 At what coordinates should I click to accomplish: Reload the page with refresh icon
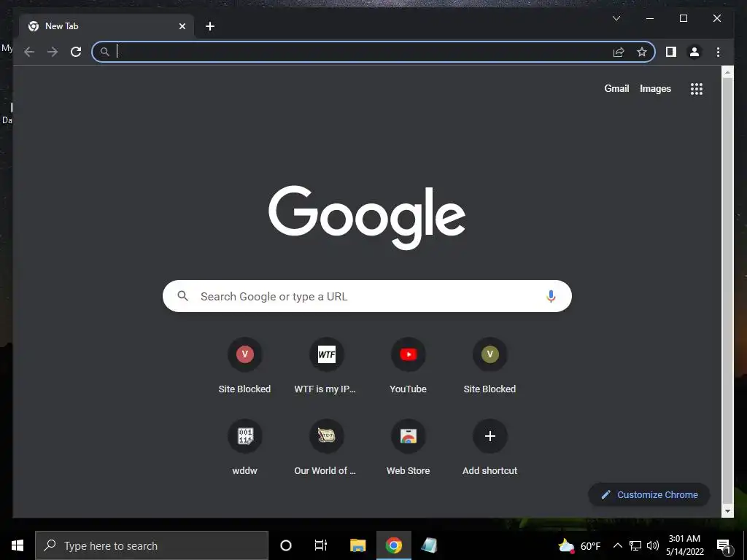[76, 52]
